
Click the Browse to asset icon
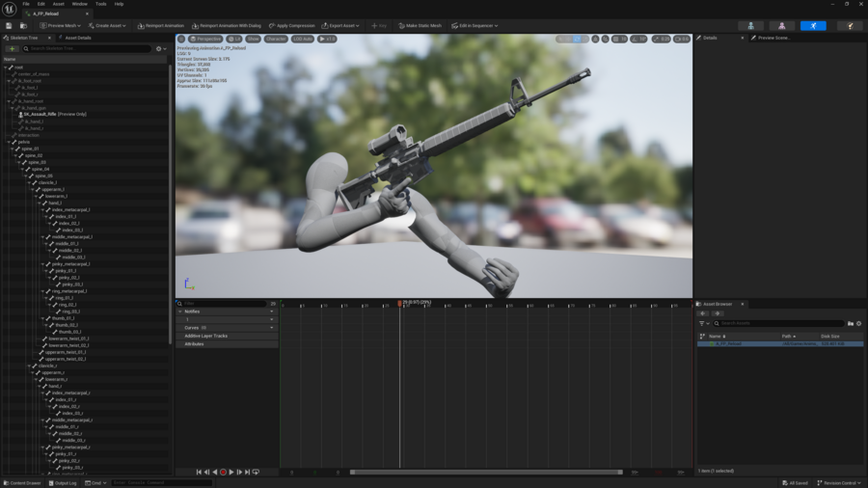(x=23, y=26)
